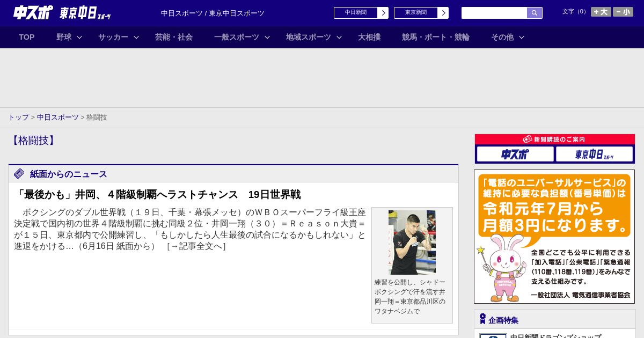Go to TOP in navigation

27,37
